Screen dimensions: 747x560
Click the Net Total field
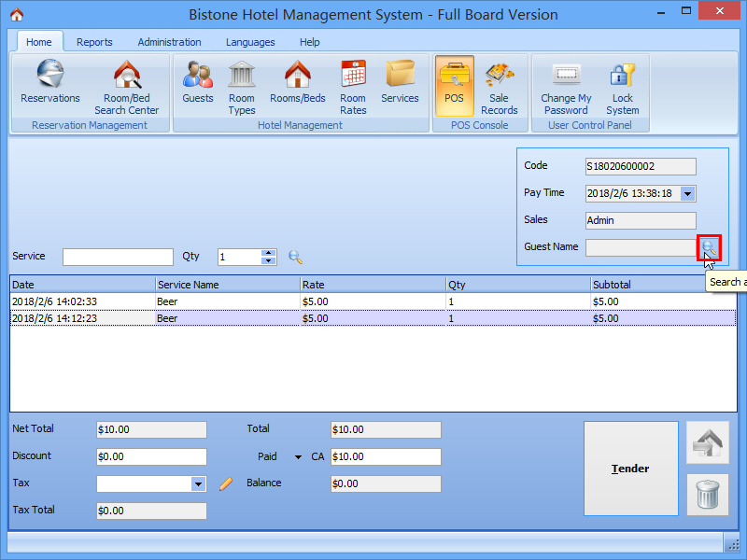(x=151, y=429)
